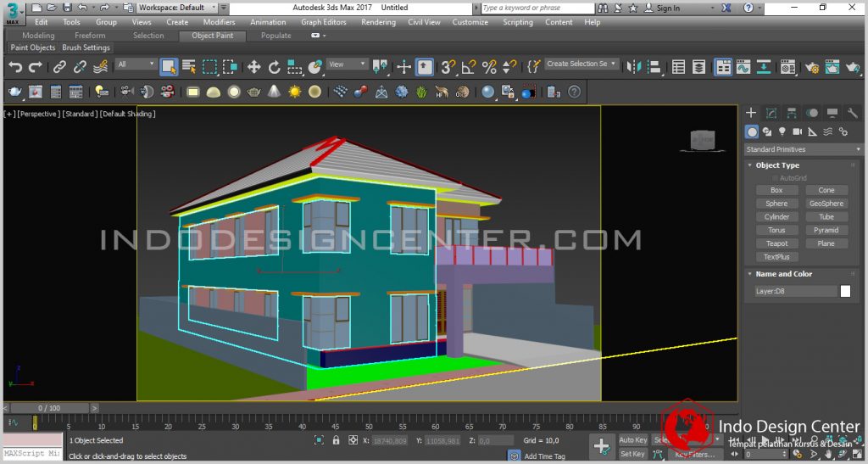The image size is (868, 464).
Task: Toggle Spinner Snap
Action: [x=509, y=67]
